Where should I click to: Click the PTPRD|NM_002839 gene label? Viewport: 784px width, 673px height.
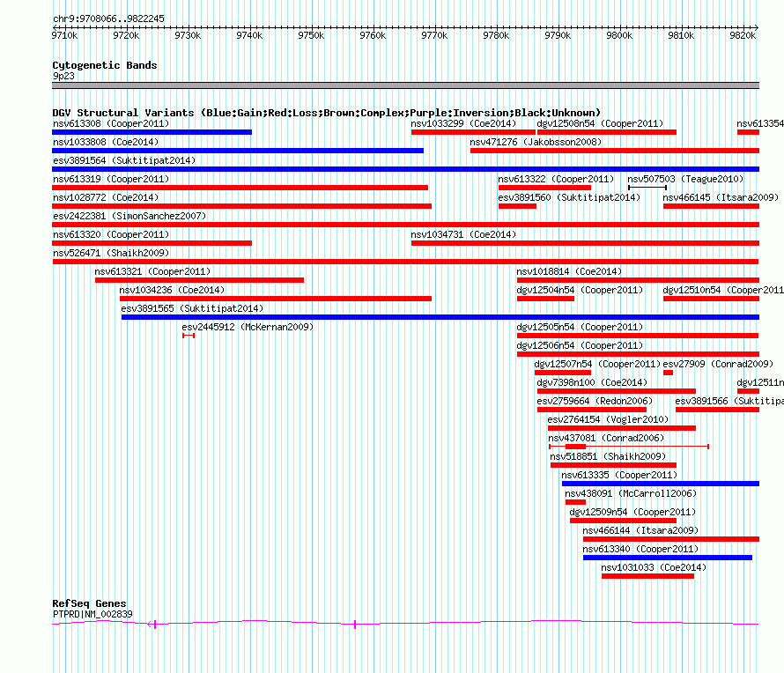[x=92, y=614]
